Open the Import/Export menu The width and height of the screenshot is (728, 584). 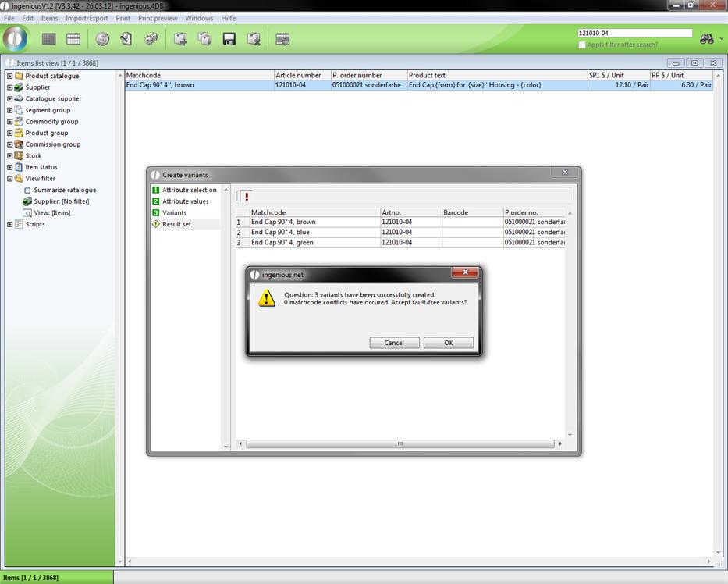pos(87,18)
